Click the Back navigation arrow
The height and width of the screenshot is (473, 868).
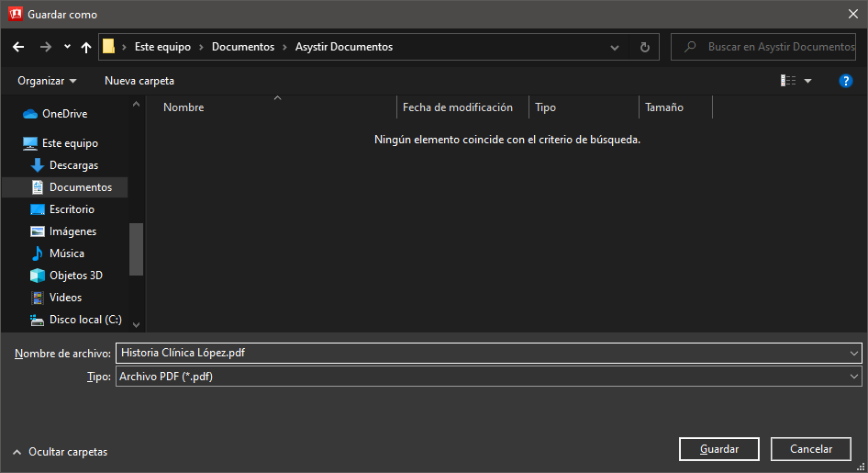[x=18, y=47]
